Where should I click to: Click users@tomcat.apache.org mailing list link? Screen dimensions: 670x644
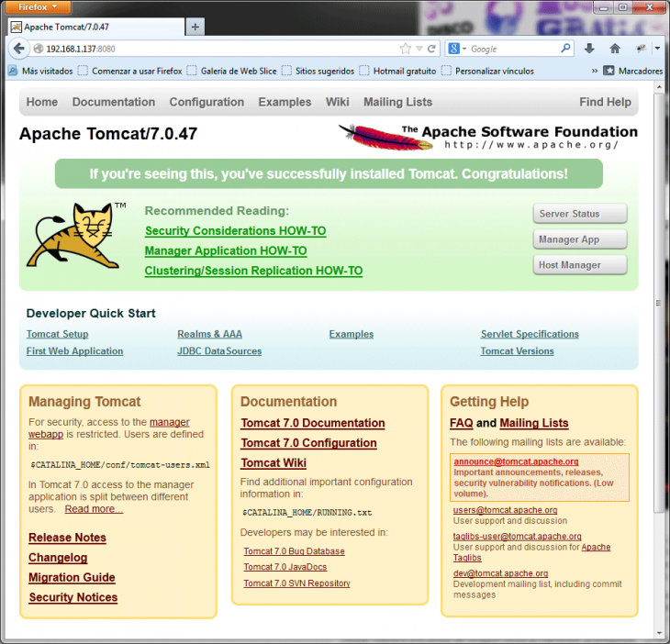tap(505, 510)
